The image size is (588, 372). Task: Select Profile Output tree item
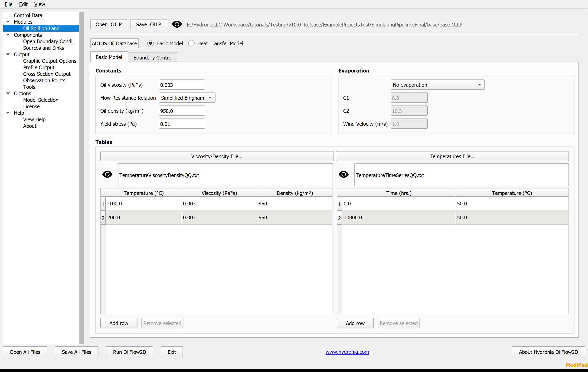pyautogui.click(x=39, y=67)
